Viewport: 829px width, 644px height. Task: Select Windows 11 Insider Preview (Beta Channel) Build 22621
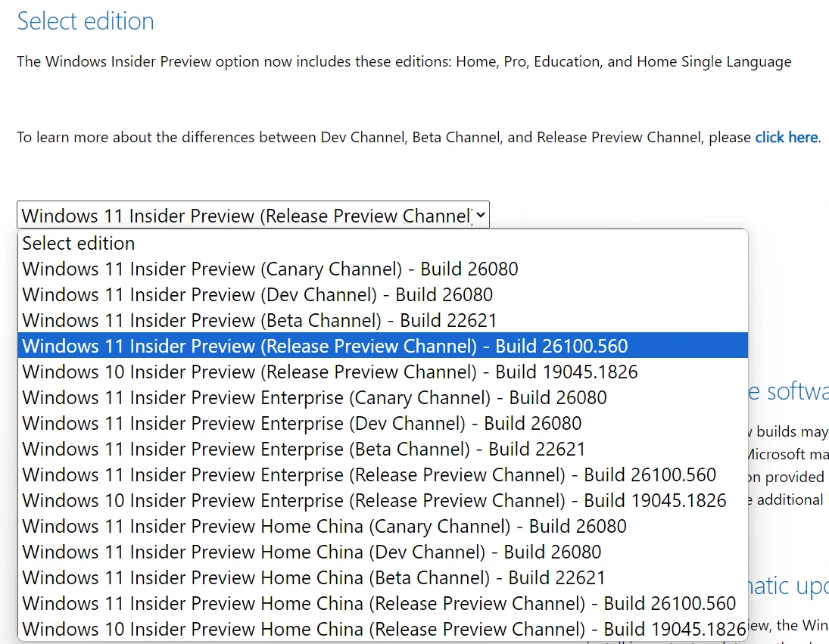[383, 320]
